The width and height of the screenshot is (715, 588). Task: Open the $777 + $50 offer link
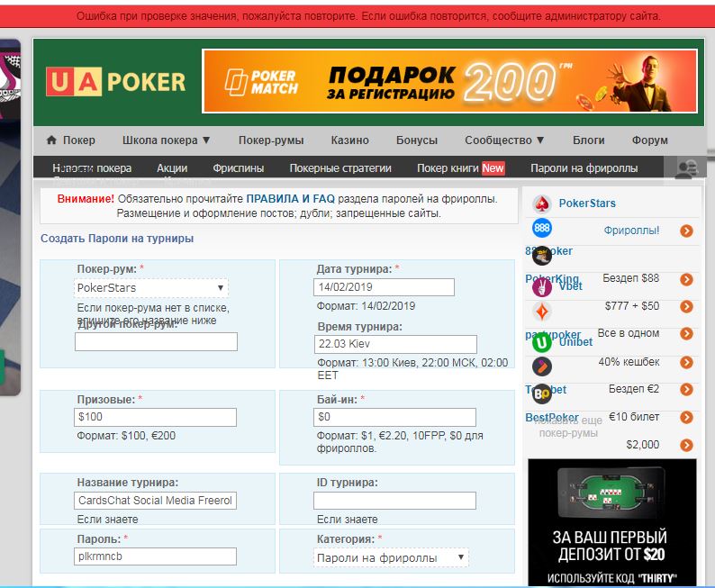632,306
